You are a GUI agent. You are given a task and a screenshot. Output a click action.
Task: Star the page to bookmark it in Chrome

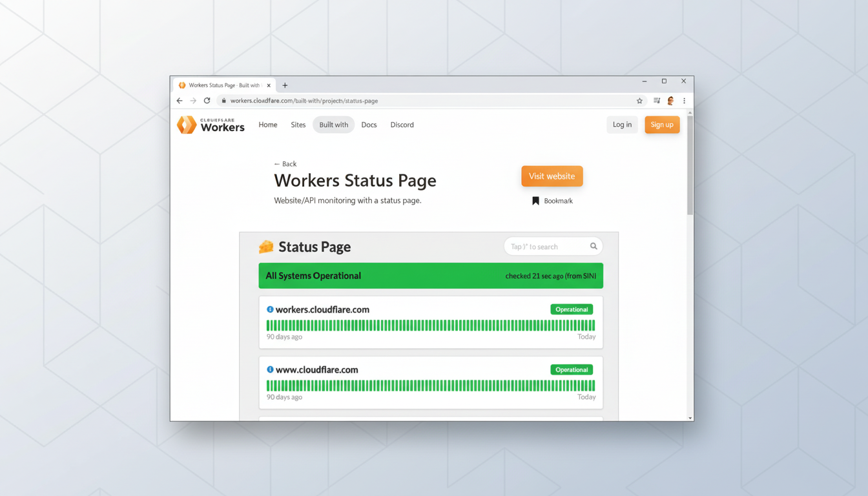[639, 101]
